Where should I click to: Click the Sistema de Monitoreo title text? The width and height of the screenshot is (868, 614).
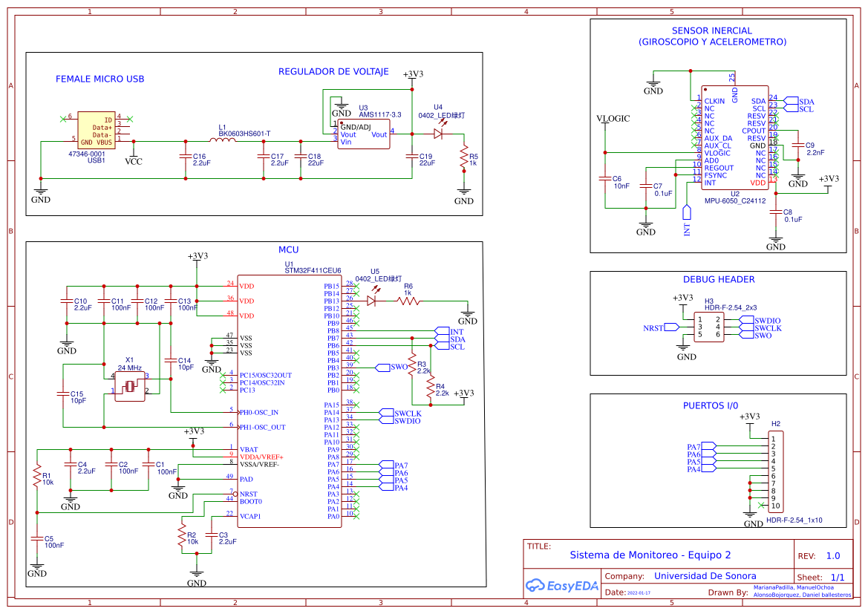click(650, 555)
